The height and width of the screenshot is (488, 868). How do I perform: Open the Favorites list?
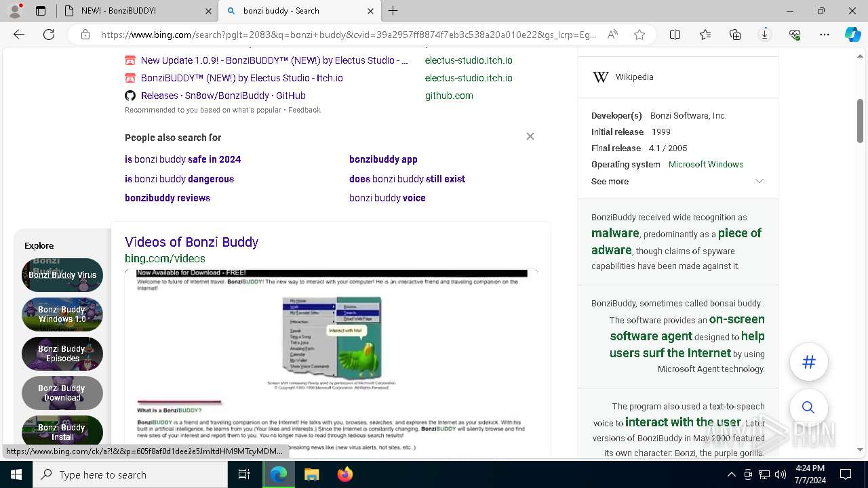point(705,35)
